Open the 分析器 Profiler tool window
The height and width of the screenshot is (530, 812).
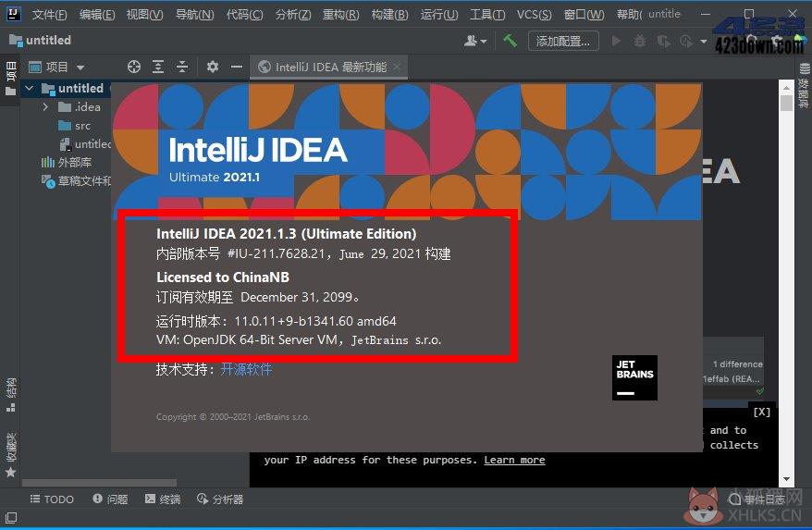pos(220,499)
